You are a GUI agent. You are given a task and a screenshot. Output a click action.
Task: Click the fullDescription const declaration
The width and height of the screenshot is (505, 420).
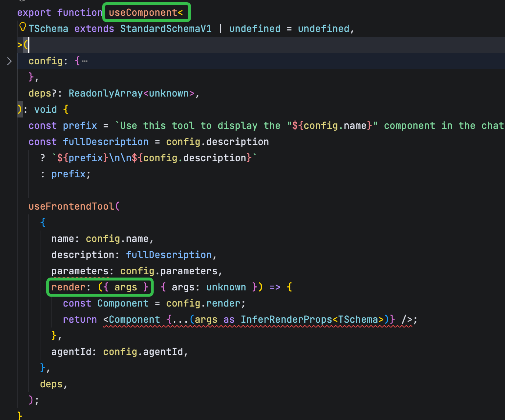coord(106,142)
